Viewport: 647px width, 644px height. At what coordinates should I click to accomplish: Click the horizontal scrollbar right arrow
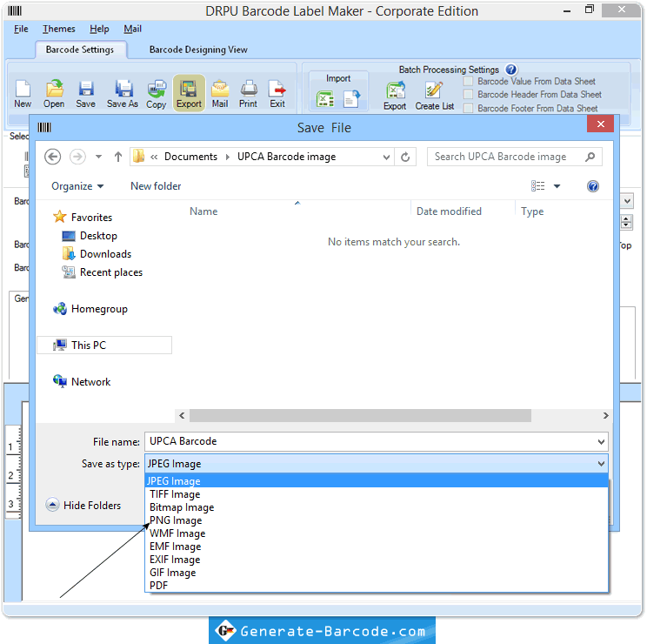[x=605, y=416]
